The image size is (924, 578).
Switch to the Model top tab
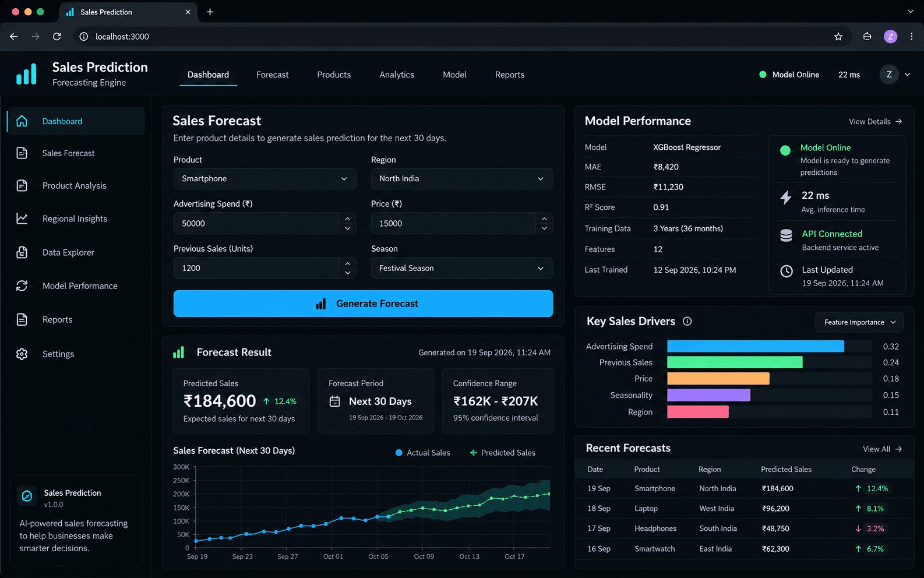(x=454, y=75)
